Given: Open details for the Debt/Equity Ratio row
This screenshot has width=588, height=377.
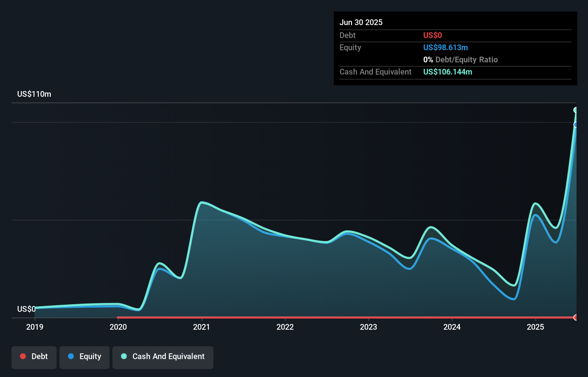Looking at the screenshot, I should [461, 59].
